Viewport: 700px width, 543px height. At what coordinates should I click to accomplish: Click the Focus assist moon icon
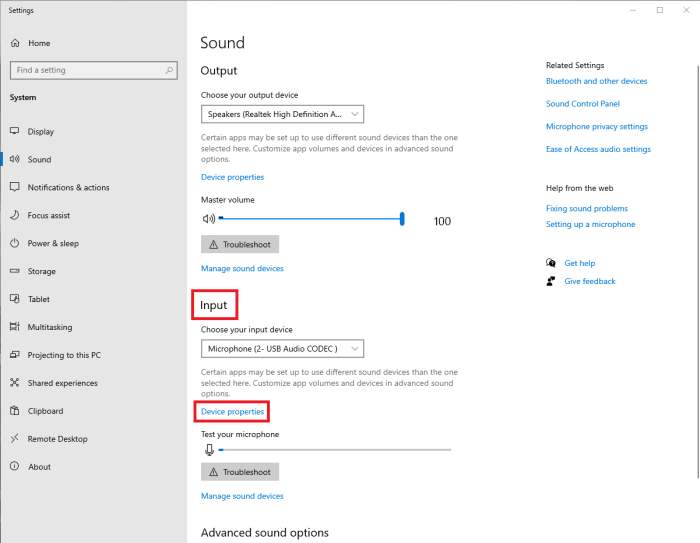coord(15,215)
